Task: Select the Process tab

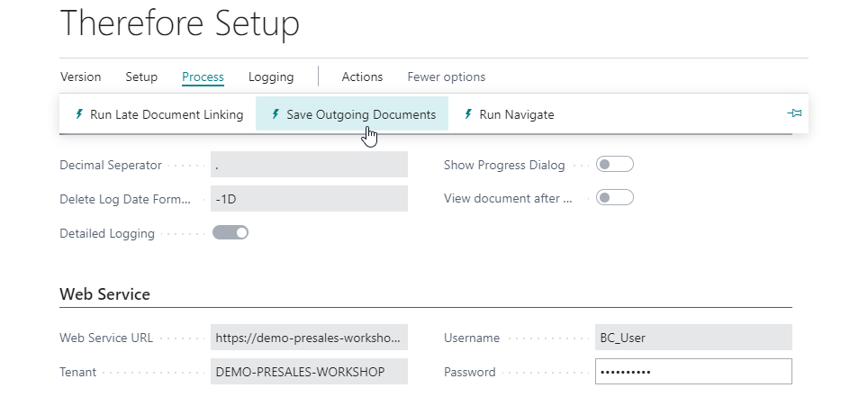Action: click(203, 77)
